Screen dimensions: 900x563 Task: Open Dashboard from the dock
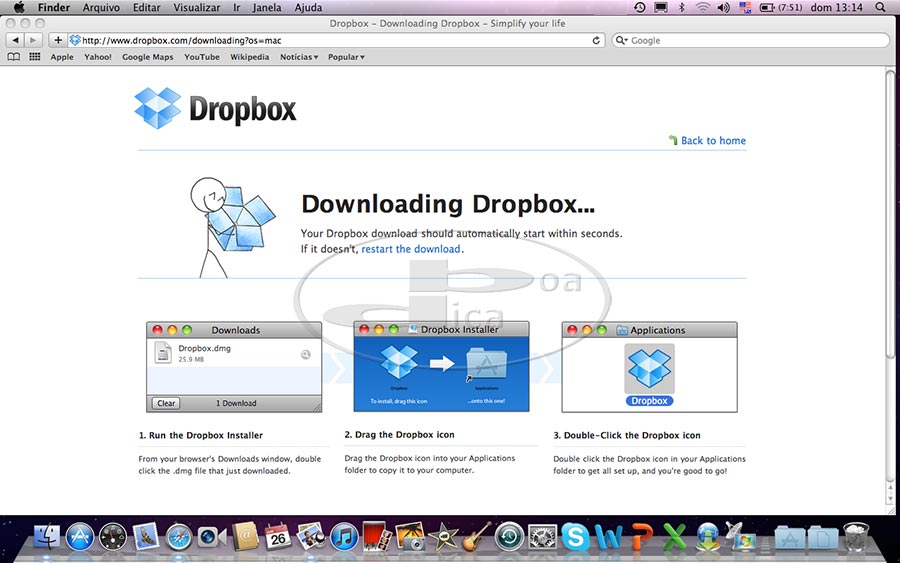click(x=113, y=537)
